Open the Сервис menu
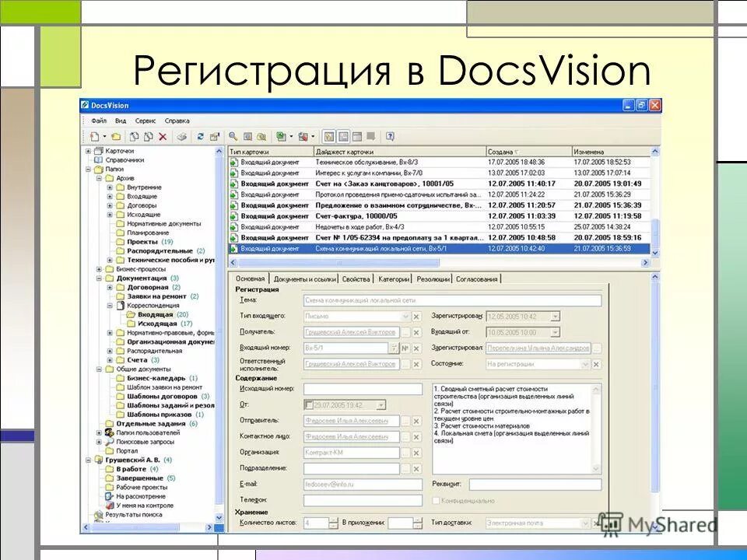 (146, 121)
